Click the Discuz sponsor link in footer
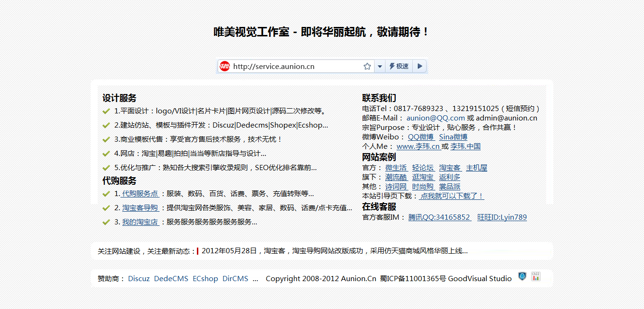Image resolution: width=644 pixels, height=309 pixels. point(138,278)
